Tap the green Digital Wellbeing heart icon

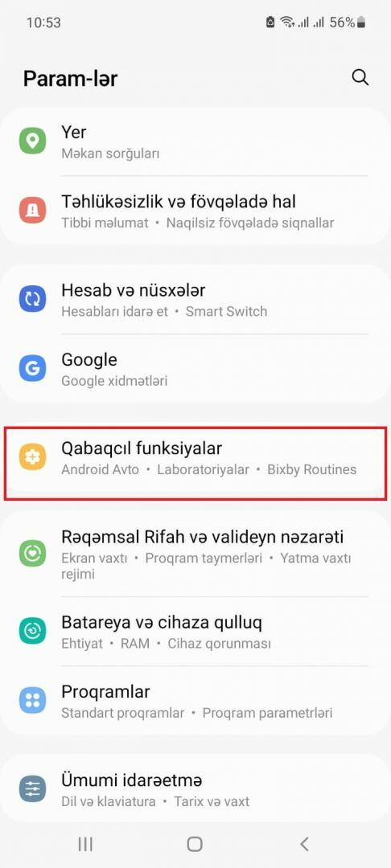click(33, 554)
